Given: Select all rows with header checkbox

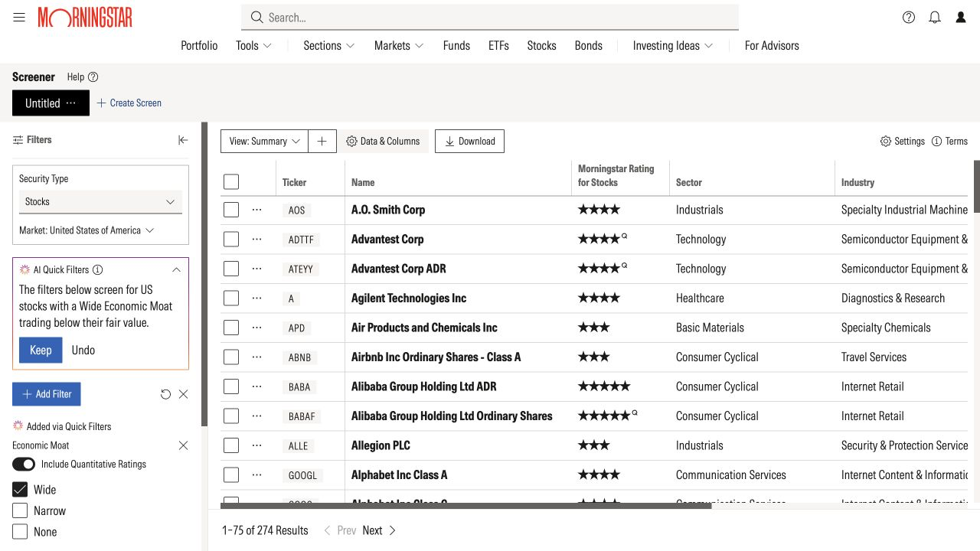Looking at the screenshot, I should click(231, 181).
